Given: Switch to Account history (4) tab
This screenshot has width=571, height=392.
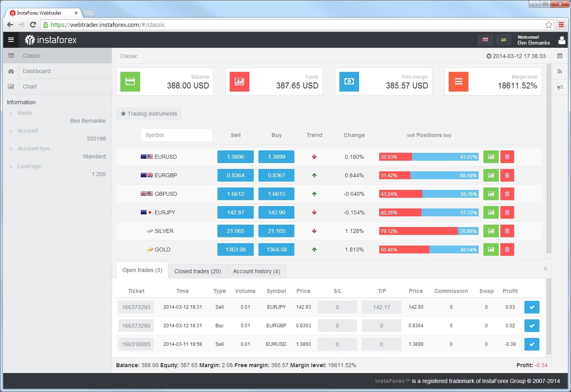Looking at the screenshot, I should [x=256, y=271].
